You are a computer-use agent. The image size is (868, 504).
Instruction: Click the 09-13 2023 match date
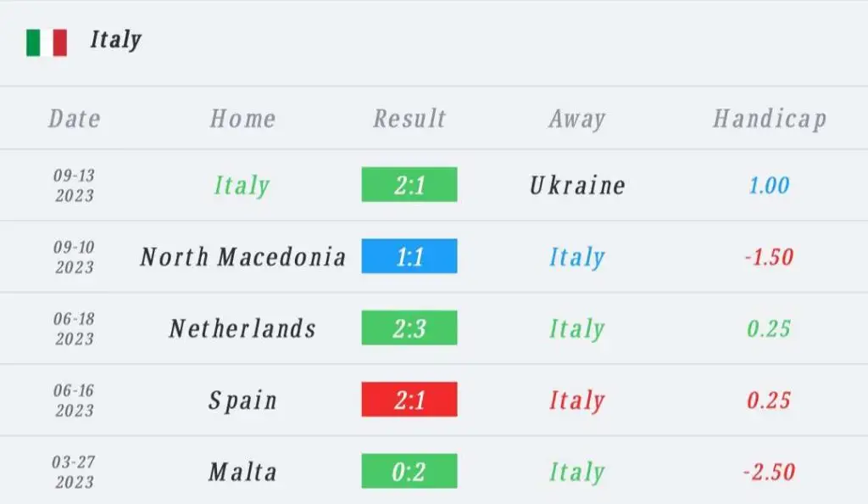[75, 186]
